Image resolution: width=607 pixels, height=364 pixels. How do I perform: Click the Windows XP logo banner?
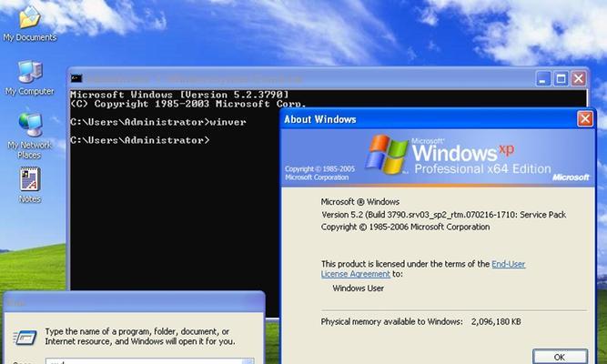point(438,157)
